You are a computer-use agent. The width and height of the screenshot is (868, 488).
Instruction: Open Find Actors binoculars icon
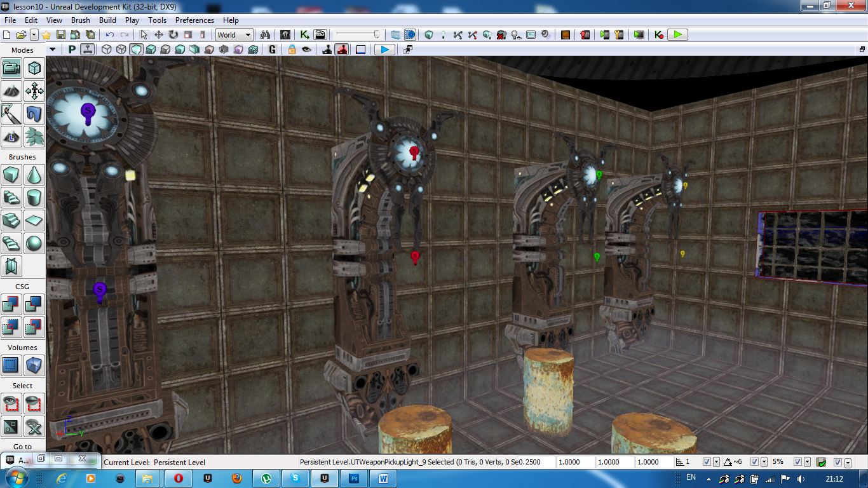[266, 35]
